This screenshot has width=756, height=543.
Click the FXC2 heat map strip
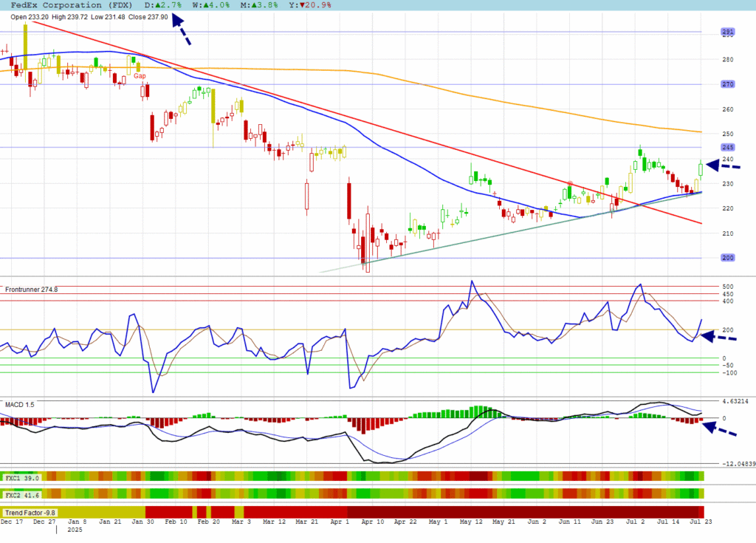click(352, 494)
